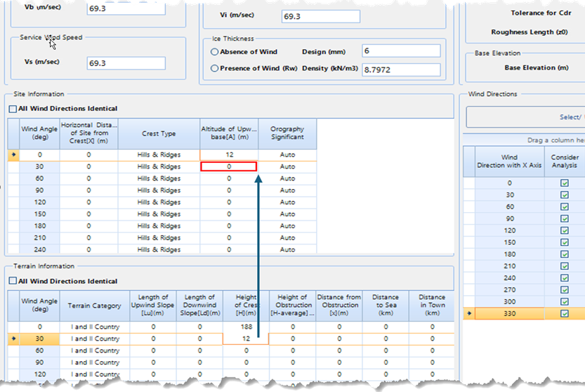The image size is (585, 392).
Task: Untick Consider Analysis for wind direction 0
Action: click(565, 183)
